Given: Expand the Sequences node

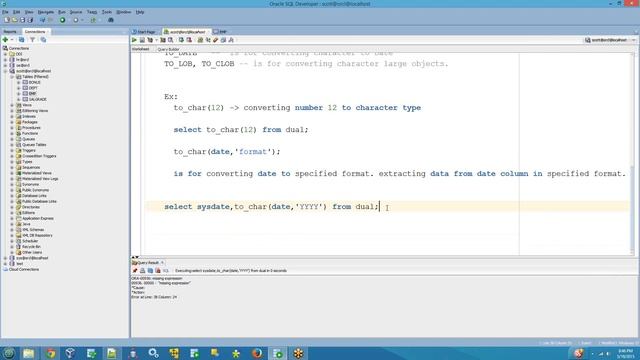Looking at the screenshot, I should point(12,167).
